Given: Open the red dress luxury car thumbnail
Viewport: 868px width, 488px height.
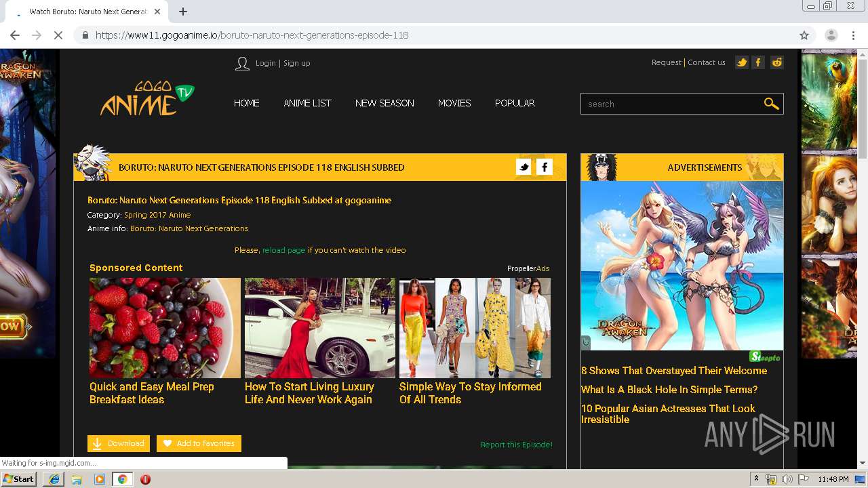Looking at the screenshot, I should pyautogui.click(x=319, y=327).
